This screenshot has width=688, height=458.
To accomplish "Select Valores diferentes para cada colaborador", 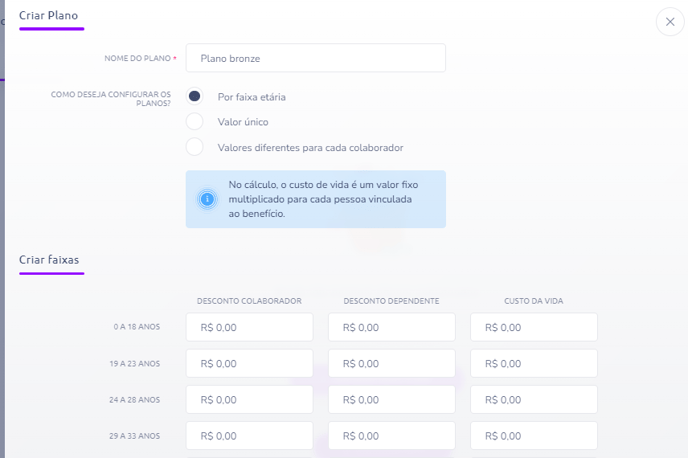I will click(194, 147).
